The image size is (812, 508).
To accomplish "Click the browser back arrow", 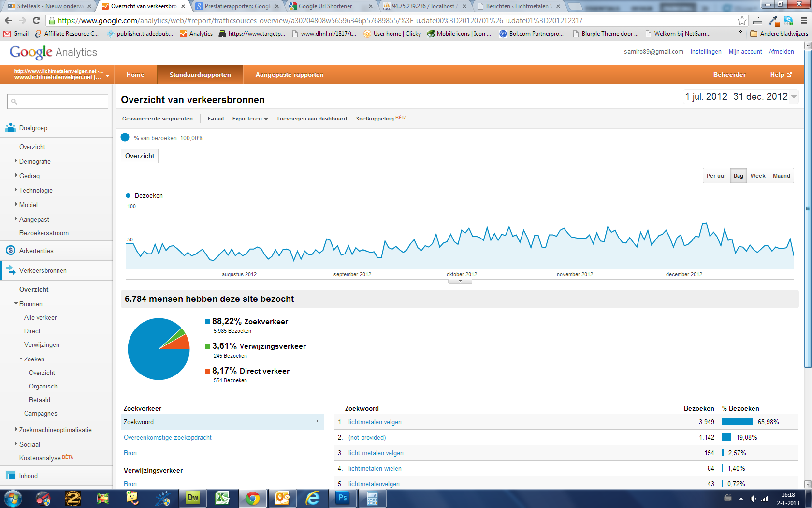I will (x=8, y=20).
